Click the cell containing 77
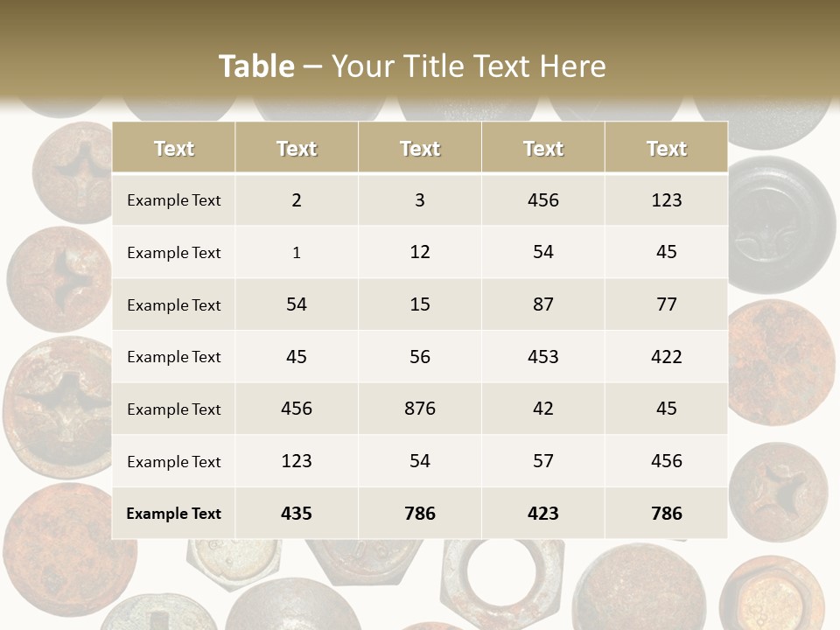Screen dimensions: 840x630 [667, 304]
